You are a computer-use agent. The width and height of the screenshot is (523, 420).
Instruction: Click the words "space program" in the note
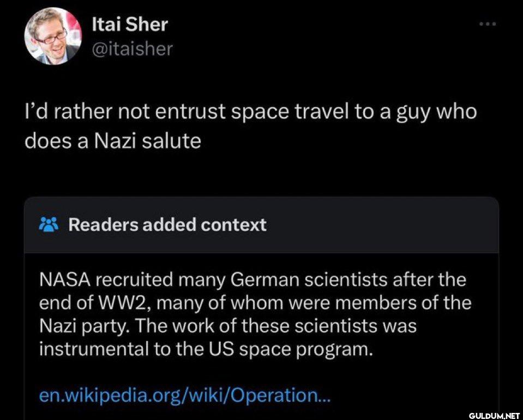[305, 350]
